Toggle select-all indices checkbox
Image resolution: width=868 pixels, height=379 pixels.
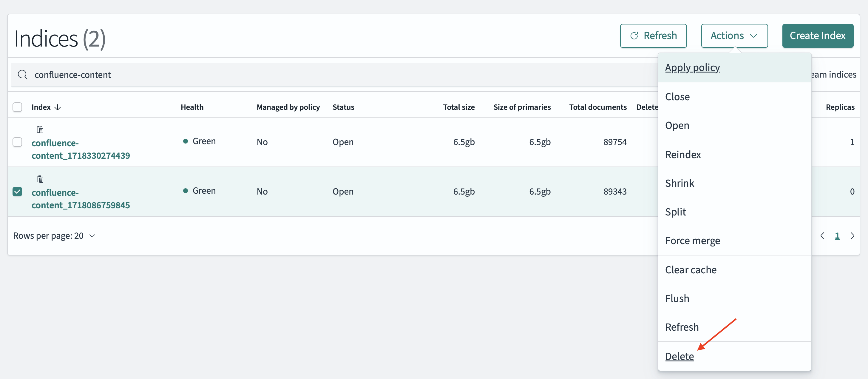click(x=17, y=107)
